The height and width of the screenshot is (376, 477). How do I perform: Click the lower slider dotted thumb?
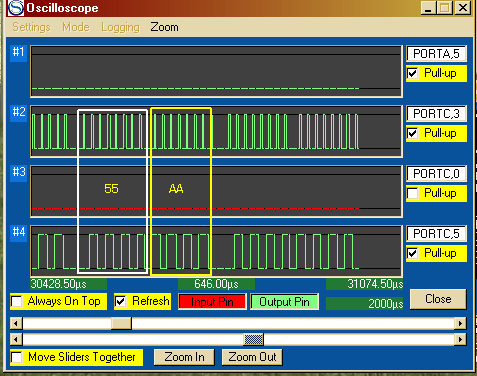tap(253, 339)
